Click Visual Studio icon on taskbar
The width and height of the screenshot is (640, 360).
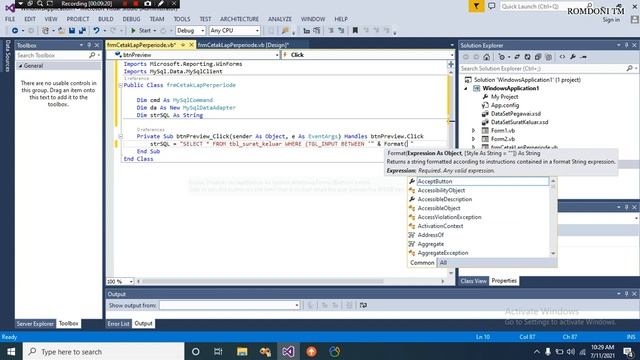[x=288, y=351]
